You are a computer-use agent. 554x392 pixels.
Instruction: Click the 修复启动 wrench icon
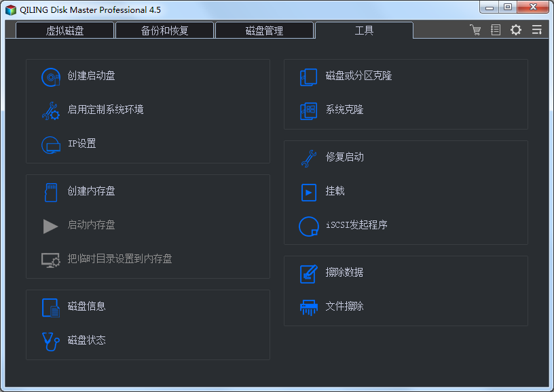point(309,159)
